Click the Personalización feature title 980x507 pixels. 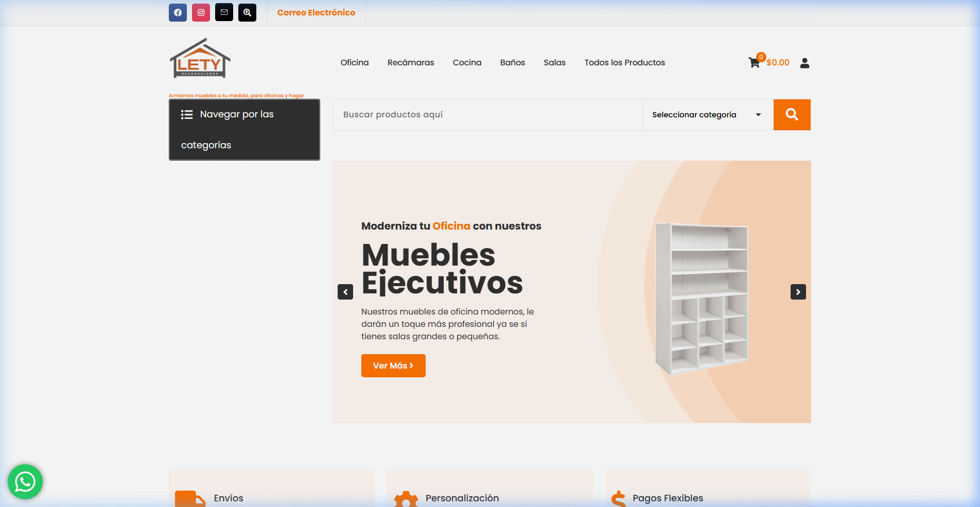point(462,498)
